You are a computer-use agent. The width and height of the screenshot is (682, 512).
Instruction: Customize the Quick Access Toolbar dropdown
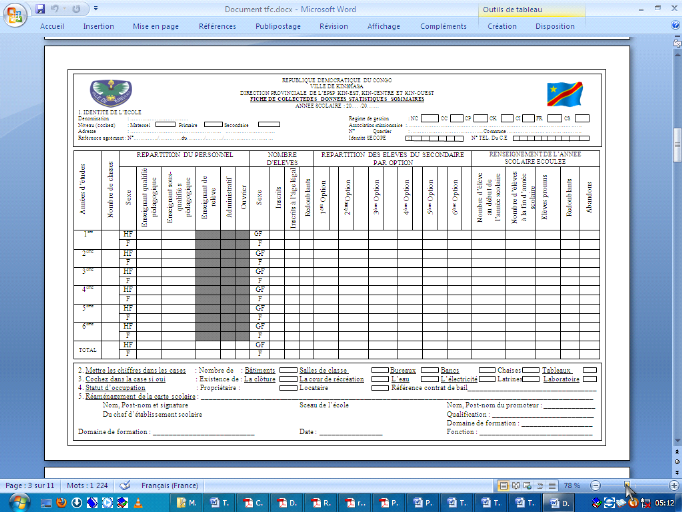click(x=96, y=8)
